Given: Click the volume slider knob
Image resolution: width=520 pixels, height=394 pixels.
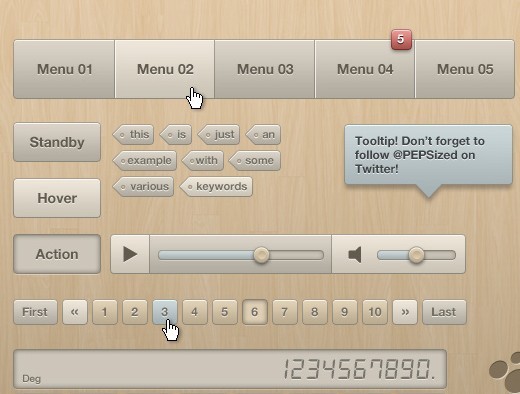Looking at the screenshot, I should click(416, 255).
